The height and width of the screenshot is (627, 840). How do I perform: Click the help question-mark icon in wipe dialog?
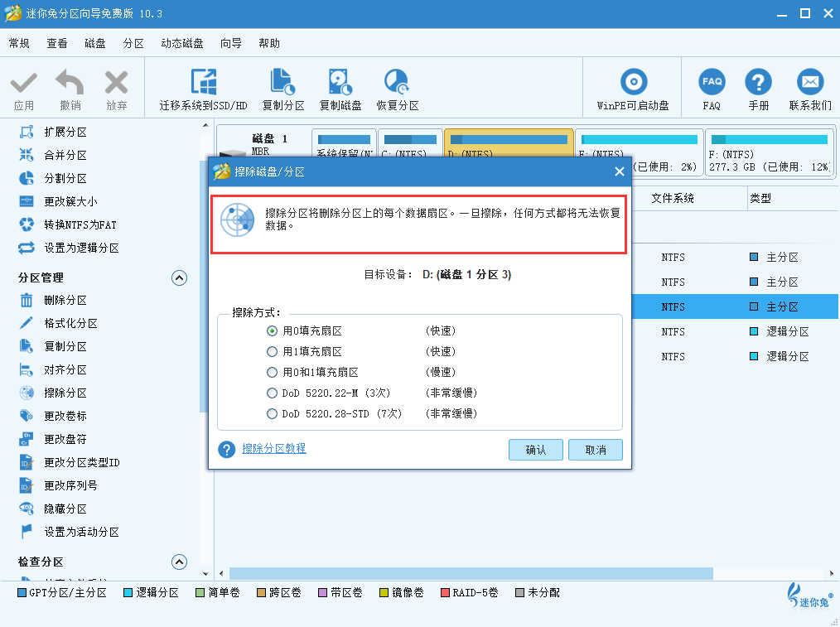pos(227,449)
